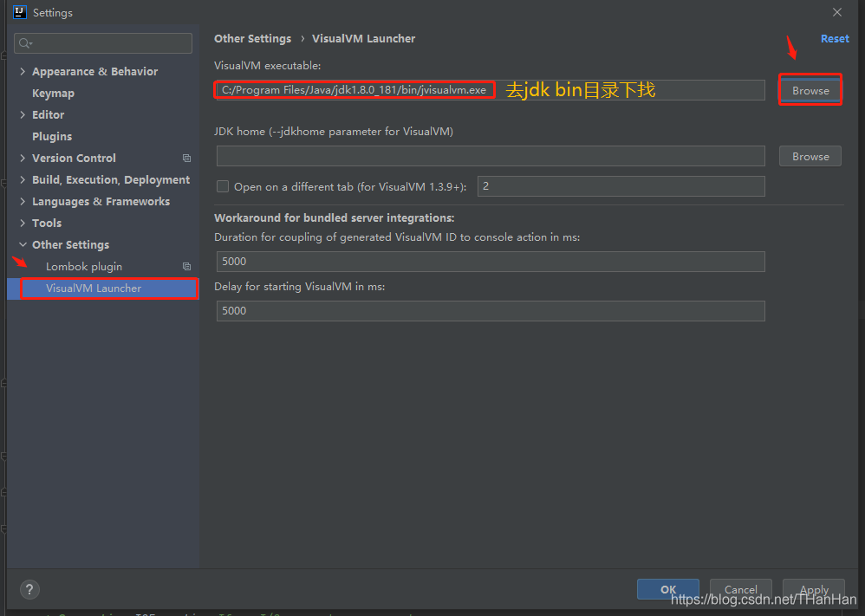Screen dimensions: 865x616
Task: Open the Plugins settings page
Action: point(52,136)
